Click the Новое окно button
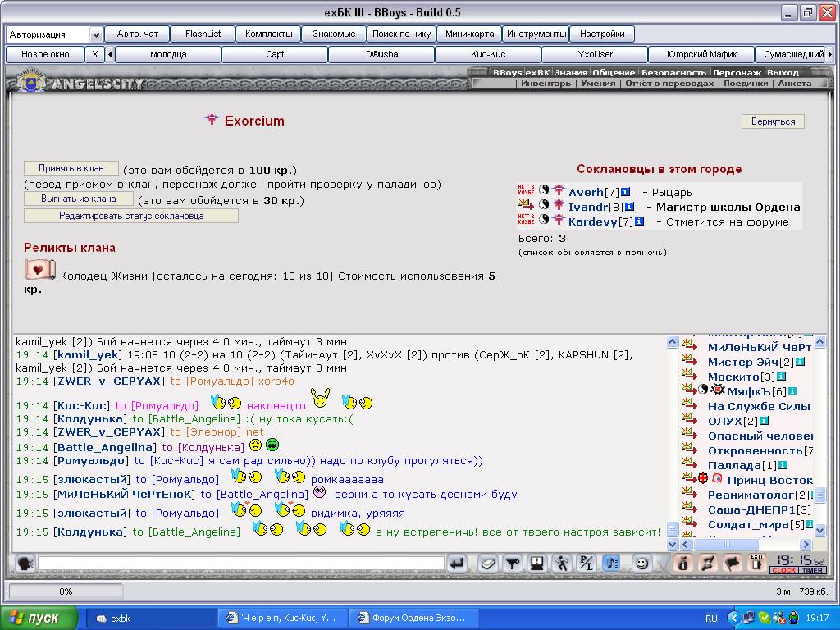 45,54
